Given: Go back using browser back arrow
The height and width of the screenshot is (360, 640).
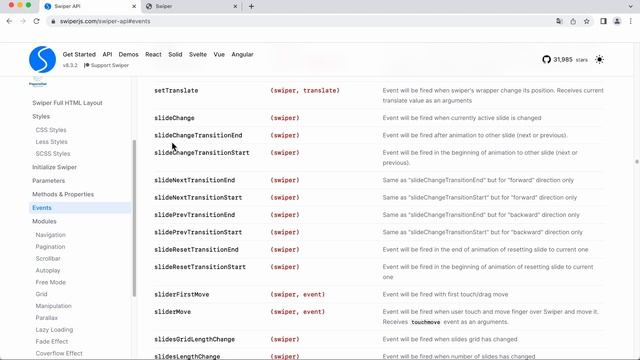Looking at the screenshot, I should 9,21.
